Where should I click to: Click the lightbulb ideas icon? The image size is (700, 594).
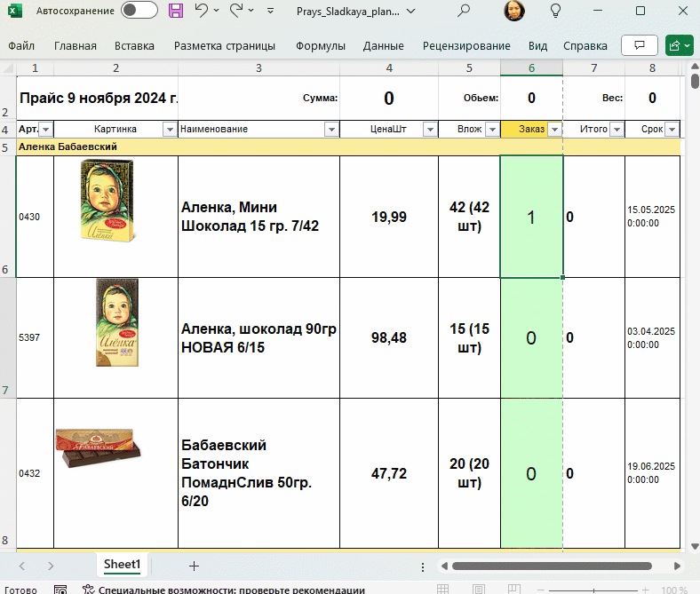pyautogui.click(x=556, y=12)
